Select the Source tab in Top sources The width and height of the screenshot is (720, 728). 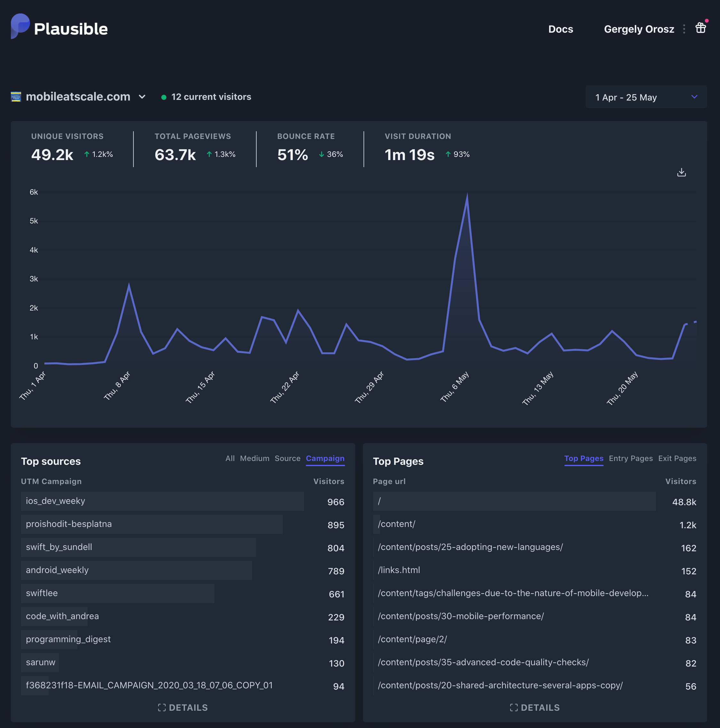tap(287, 458)
